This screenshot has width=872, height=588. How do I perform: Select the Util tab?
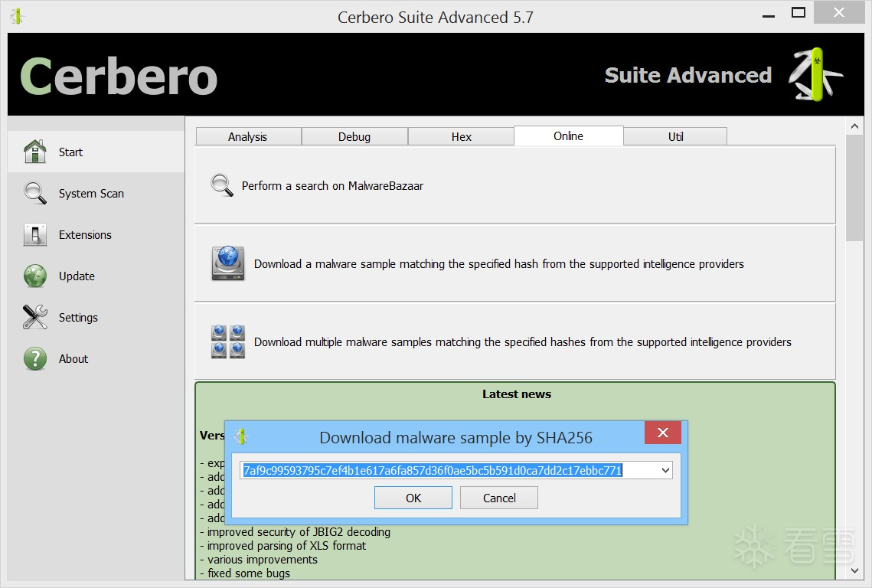point(676,136)
